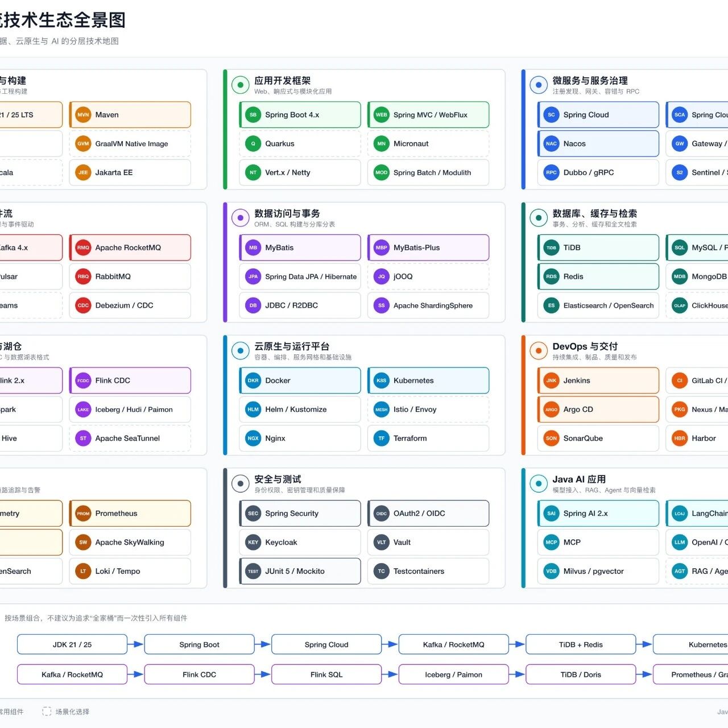728x728 pixels.
Task: Select the MN badge beside Micronaut
Action: (382, 144)
